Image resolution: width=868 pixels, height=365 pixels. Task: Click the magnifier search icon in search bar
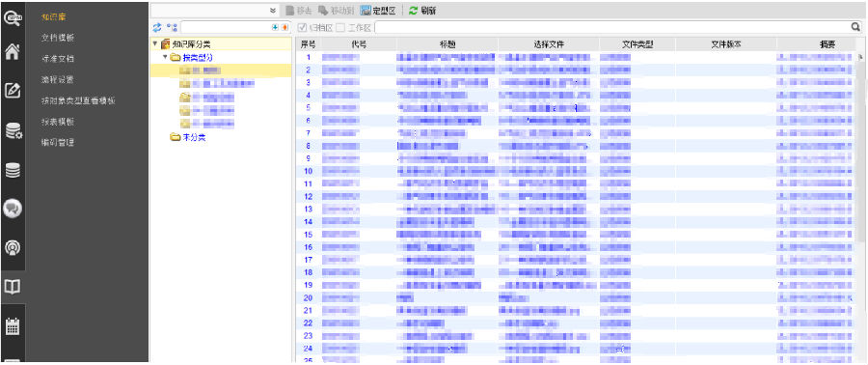tap(855, 27)
